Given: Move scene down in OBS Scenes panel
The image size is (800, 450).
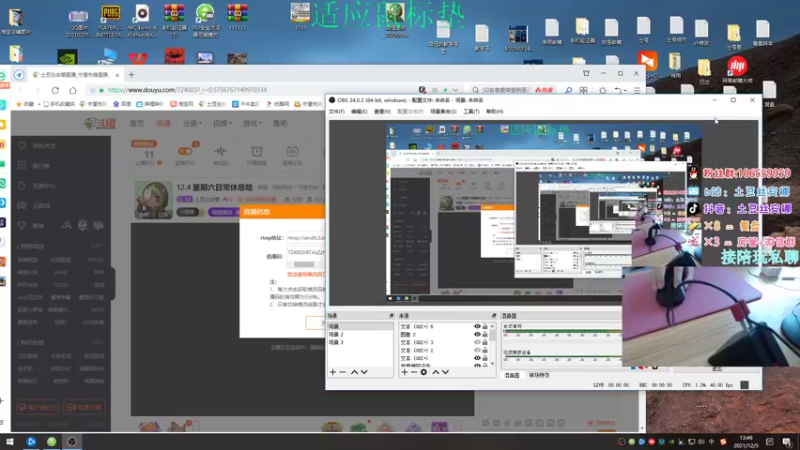Looking at the screenshot, I should coord(364,372).
